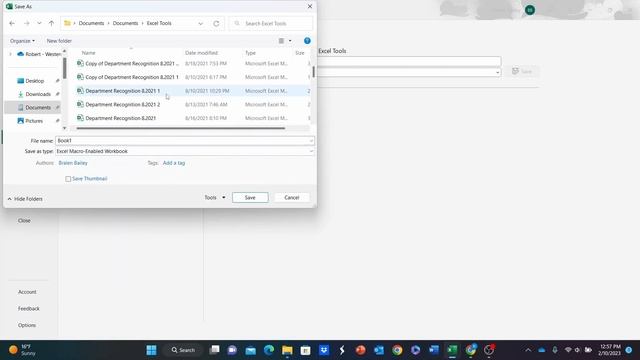Viewport: 640px width, 360px height.
Task: Open Options in Excel backstage
Action: click(x=27, y=325)
